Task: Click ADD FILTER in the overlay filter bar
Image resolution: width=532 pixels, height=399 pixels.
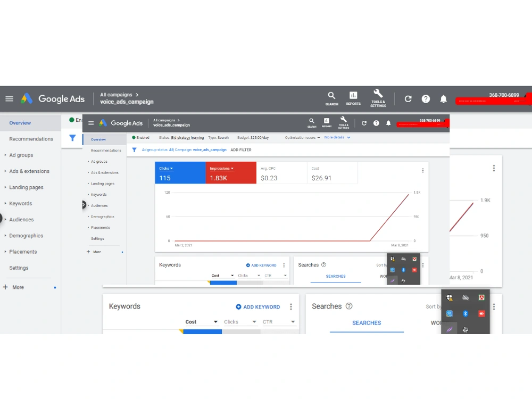Action: (241, 149)
